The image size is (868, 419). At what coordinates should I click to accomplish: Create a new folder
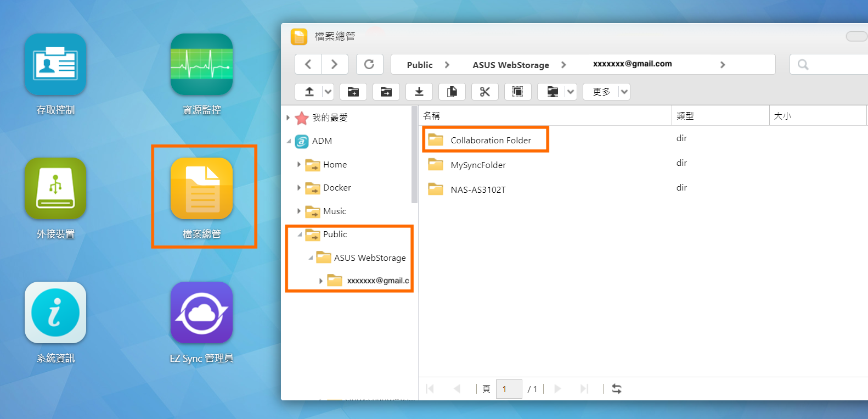pos(353,92)
